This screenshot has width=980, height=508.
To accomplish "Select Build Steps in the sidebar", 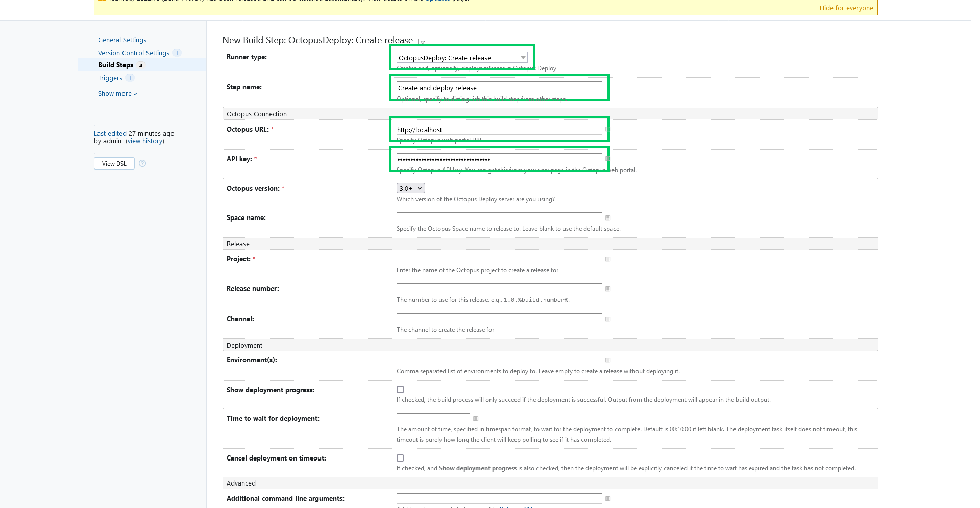I will [x=115, y=65].
